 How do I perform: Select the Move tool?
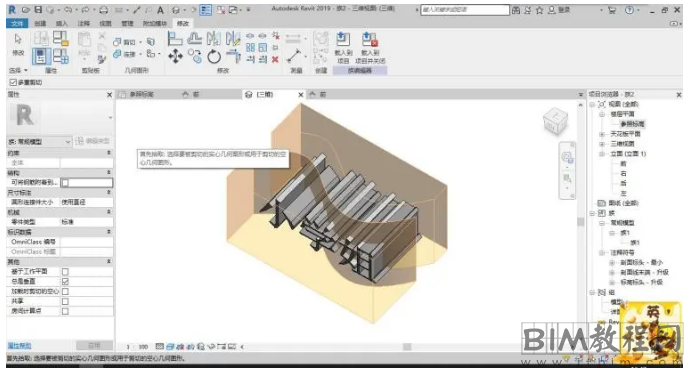(x=175, y=56)
